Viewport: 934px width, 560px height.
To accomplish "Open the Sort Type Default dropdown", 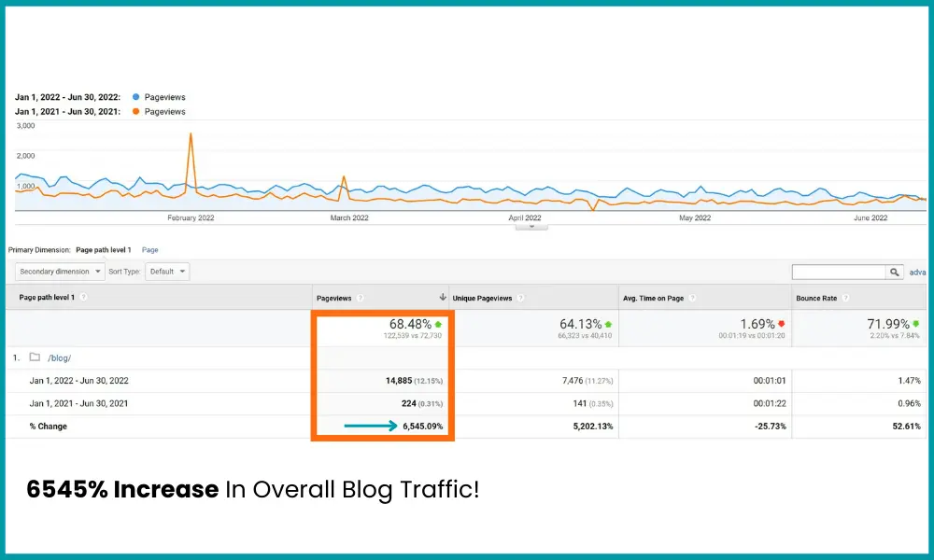I will [x=166, y=271].
